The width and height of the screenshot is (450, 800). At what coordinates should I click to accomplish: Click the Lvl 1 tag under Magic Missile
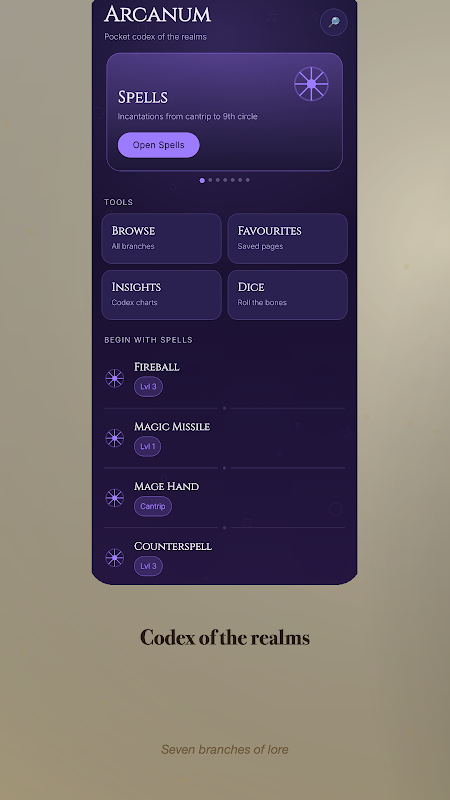[147, 446]
